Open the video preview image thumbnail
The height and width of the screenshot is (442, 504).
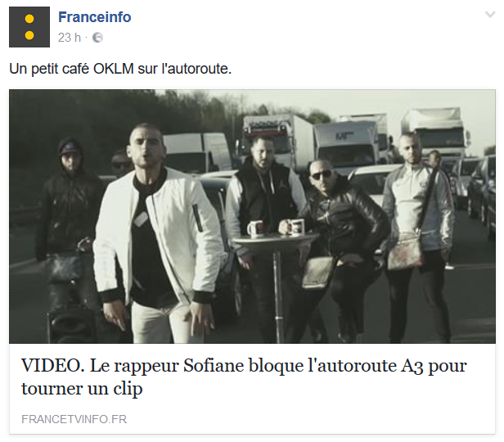(252, 216)
